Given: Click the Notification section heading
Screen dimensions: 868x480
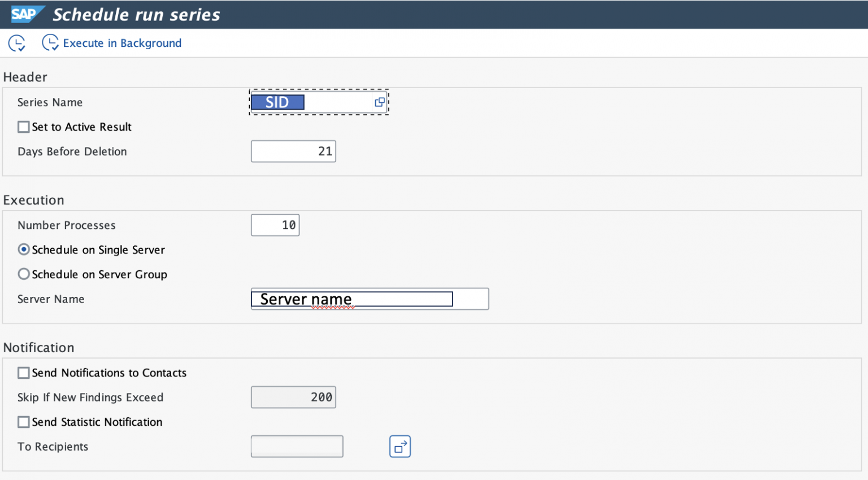Looking at the screenshot, I should (x=39, y=348).
